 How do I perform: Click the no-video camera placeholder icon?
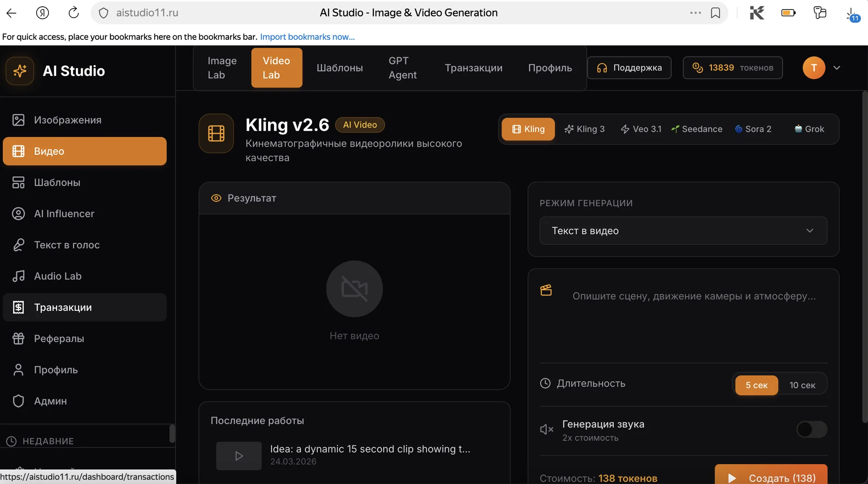[354, 289]
